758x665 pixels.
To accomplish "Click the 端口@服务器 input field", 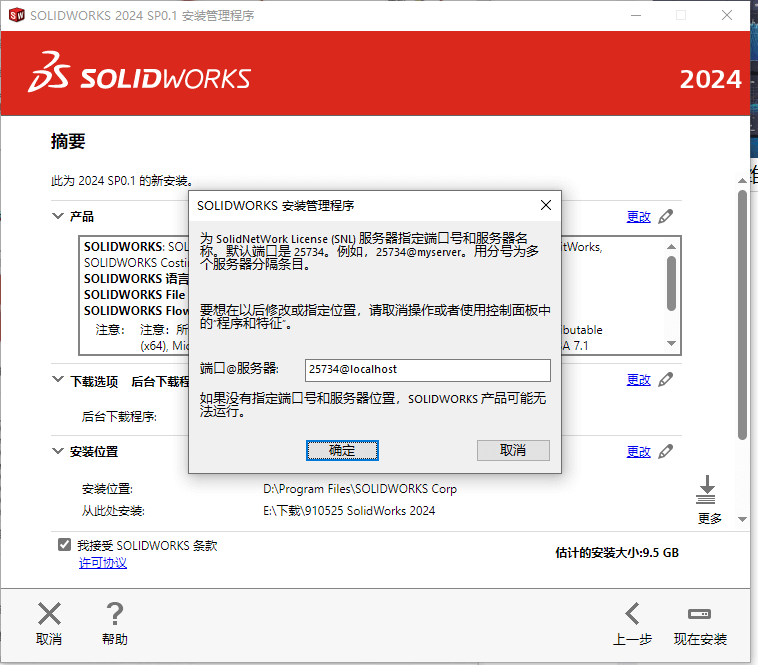I will coord(427,370).
